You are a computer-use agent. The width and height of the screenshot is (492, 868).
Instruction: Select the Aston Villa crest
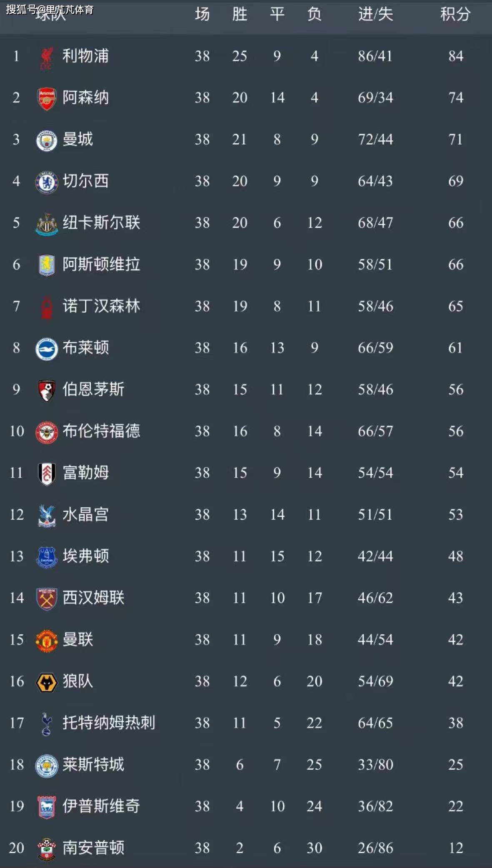pyautogui.click(x=47, y=265)
